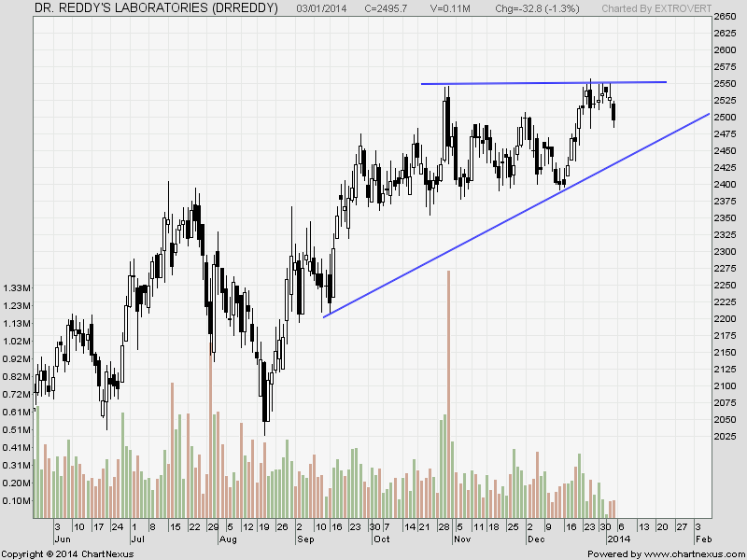Click the 03/01/2014 date label
This screenshot has height=560, width=747.
(321, 8)
